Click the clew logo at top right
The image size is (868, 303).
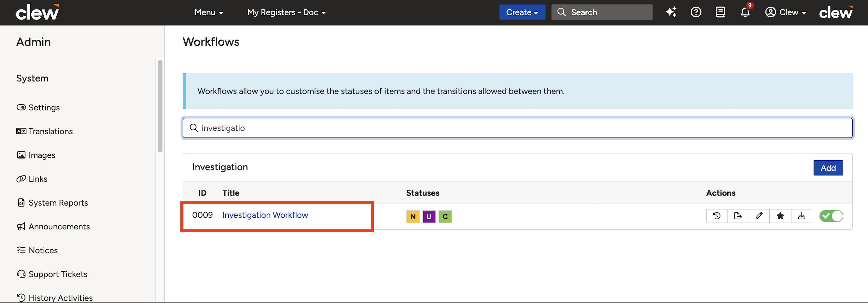836,12
